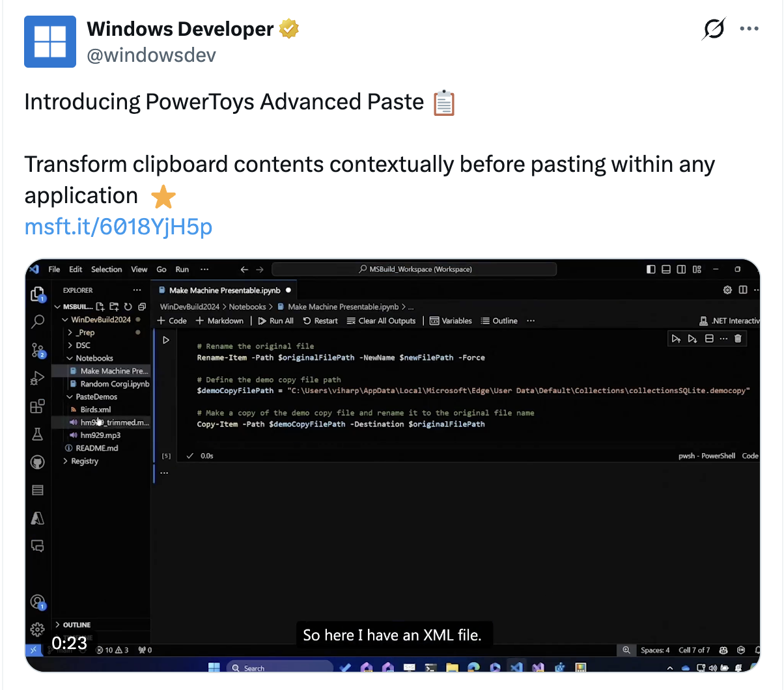784x690 pixels.
Task: Open Birds.xml in the Explorer
Action: (x=96, y=409)
